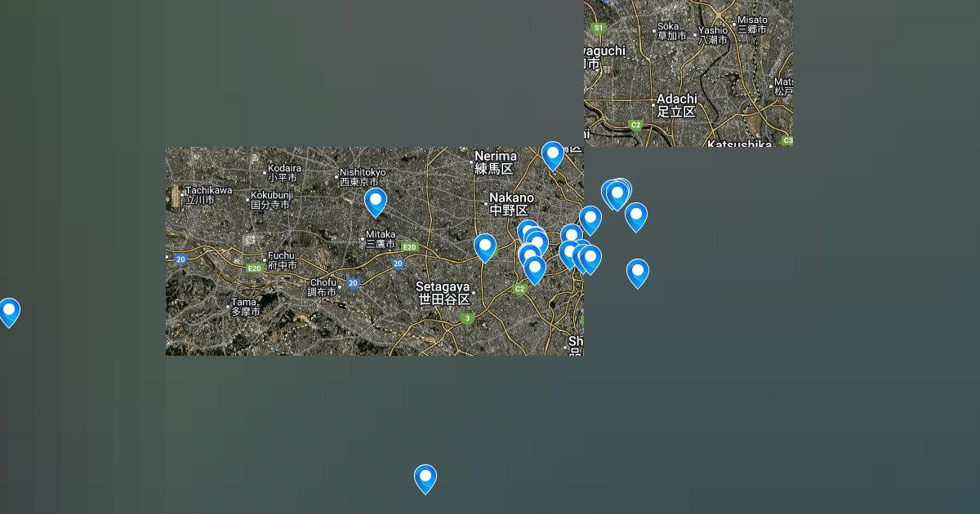Click the Kokubunji city label
Viewport: 980px width, 514px height.
click(271, 200)
